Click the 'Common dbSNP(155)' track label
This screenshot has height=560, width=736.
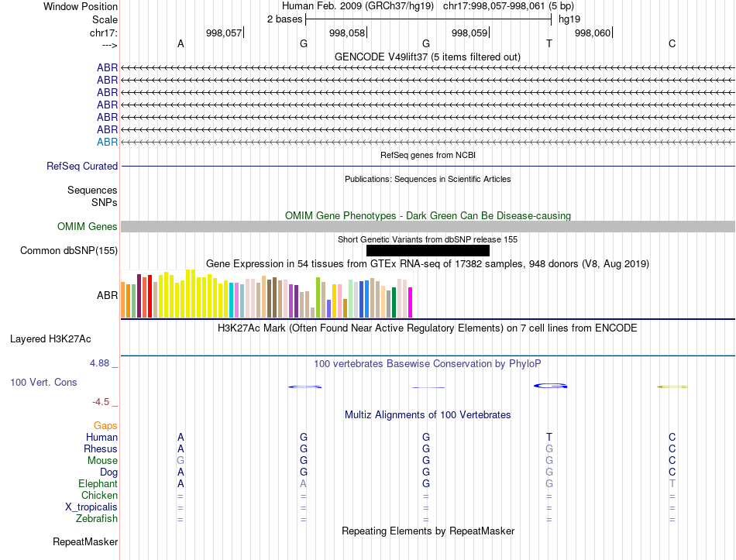coord(68,251)
